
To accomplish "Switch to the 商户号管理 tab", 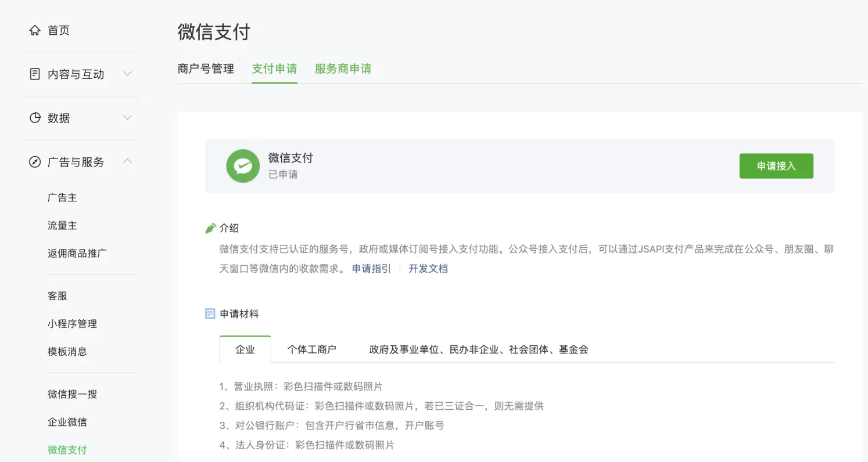I will tap(206, 69).
